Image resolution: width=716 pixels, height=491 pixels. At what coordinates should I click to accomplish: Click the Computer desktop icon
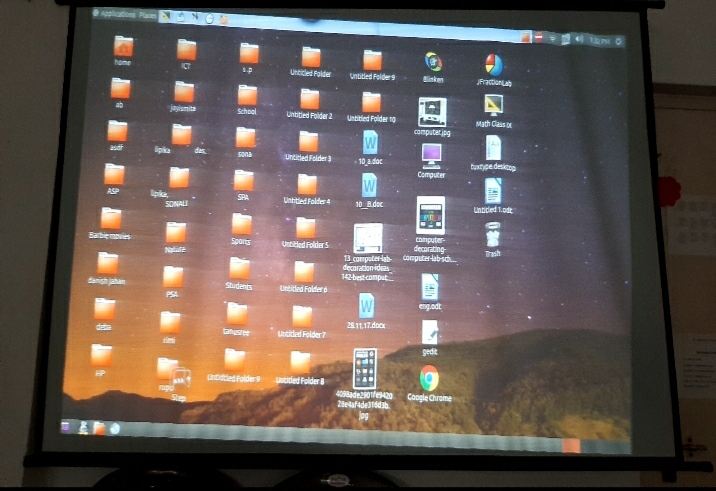pos(431,155)
